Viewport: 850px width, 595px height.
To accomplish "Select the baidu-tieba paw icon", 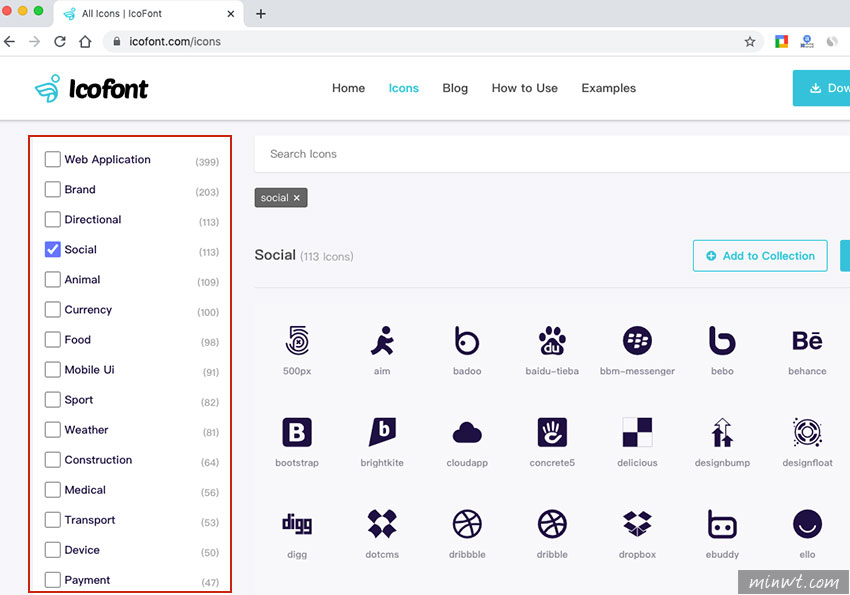I will coord(552,341).
